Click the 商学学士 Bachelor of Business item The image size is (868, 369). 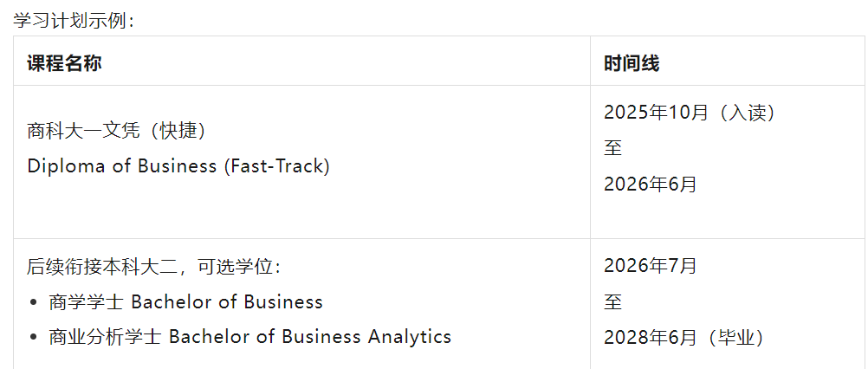(185, 302)
